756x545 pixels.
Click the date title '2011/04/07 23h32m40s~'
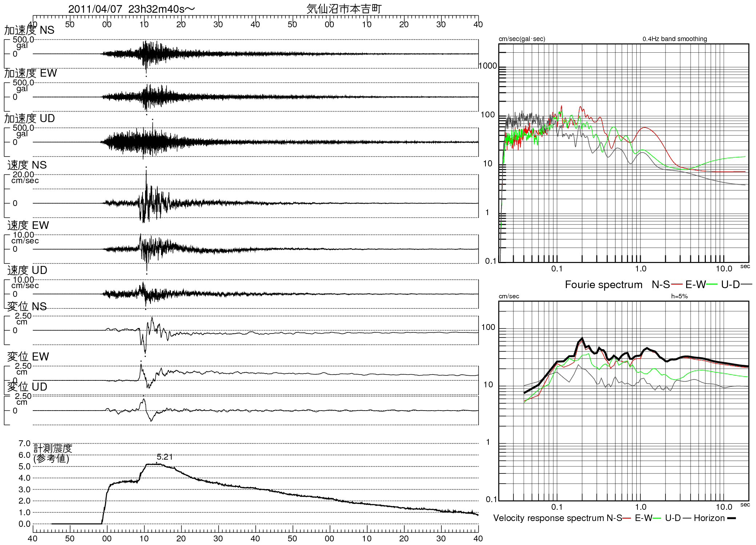pyautogui.click(x=131, y=9)
